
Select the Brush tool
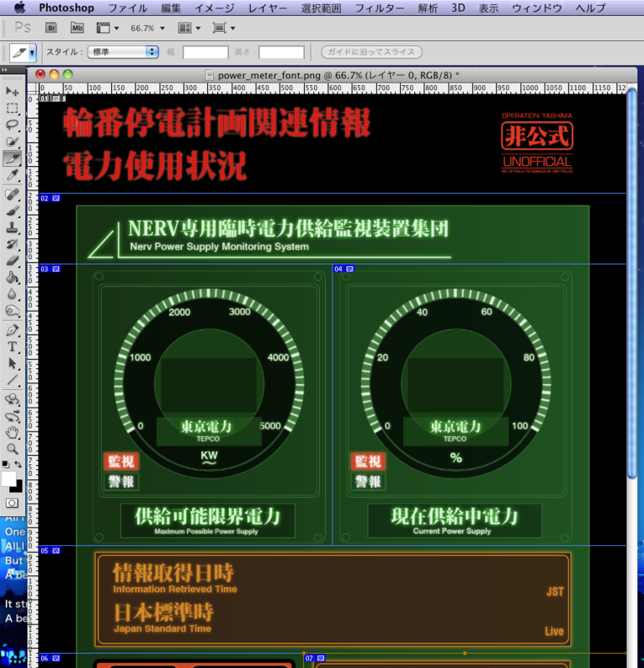click(12, 211)
